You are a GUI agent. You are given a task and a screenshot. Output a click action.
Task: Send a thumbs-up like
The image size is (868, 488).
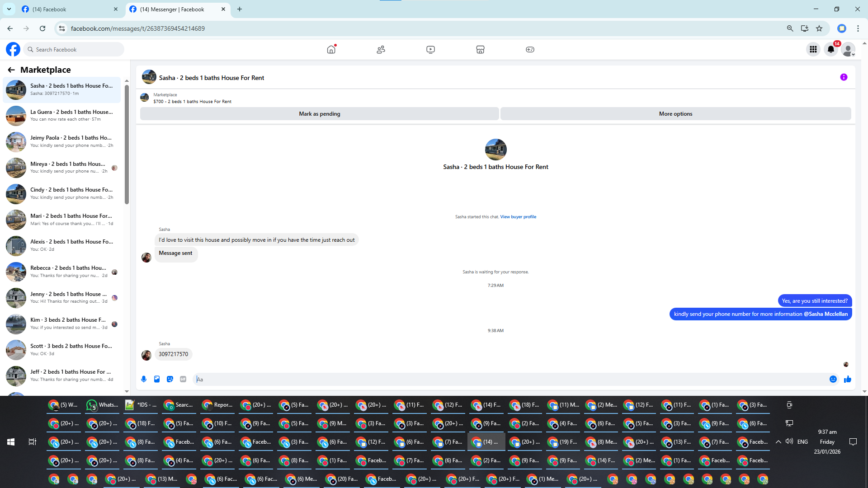(847, 379)
